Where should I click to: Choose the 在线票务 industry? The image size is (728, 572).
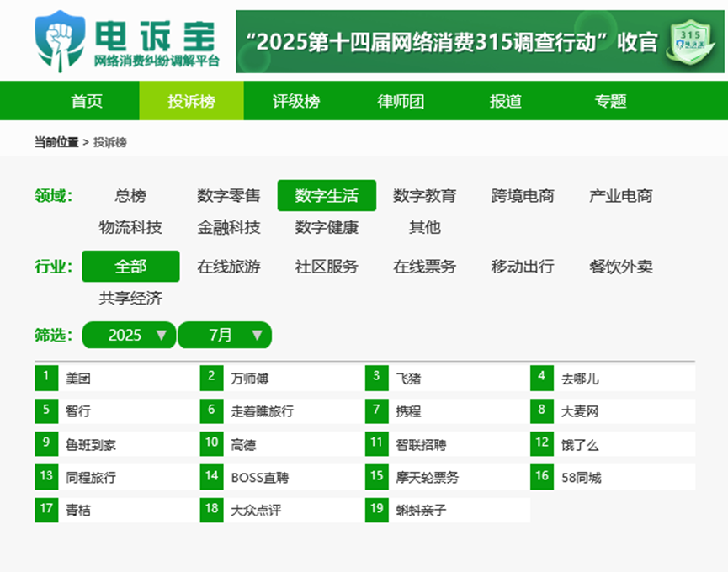tap(425, 267)
